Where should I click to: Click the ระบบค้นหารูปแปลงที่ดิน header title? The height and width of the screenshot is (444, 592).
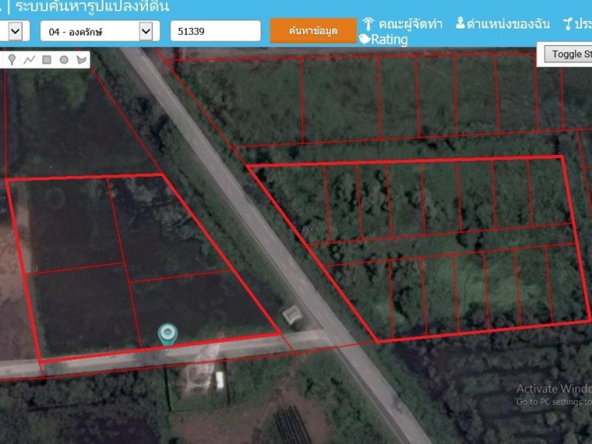click(x=92, y=6)
